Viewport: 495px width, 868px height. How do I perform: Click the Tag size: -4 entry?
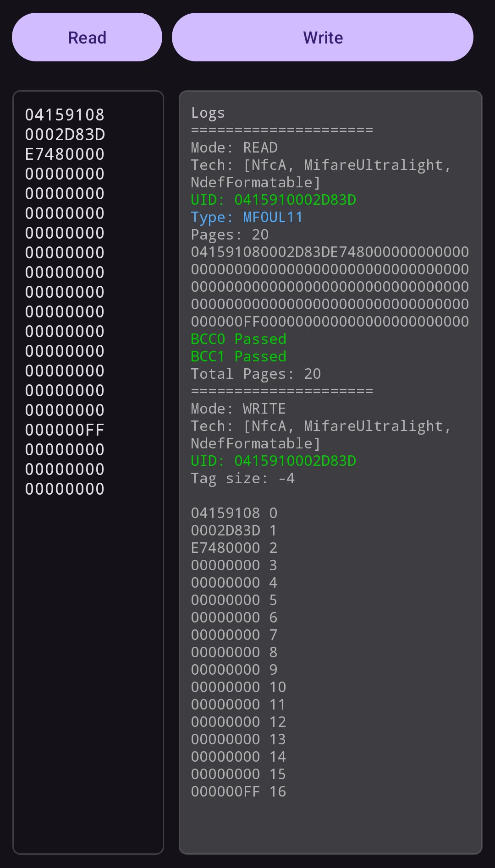[x=243, y=478]
